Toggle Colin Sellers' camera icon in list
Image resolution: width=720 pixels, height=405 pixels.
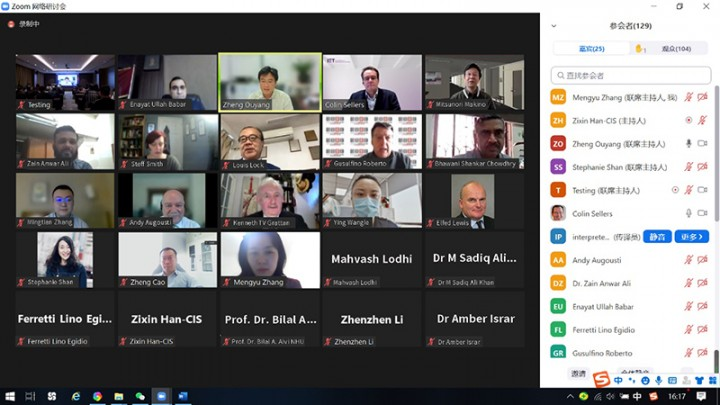(x=702, y=213)
